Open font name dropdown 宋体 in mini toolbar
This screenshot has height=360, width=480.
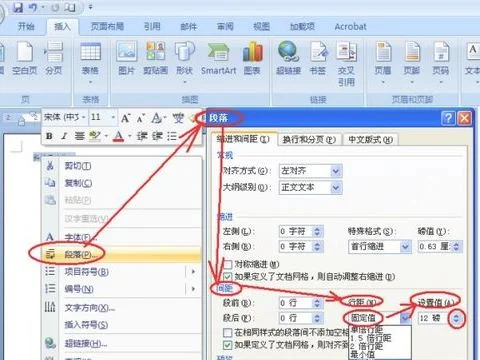pyautogui.click(x=84, y=117)
